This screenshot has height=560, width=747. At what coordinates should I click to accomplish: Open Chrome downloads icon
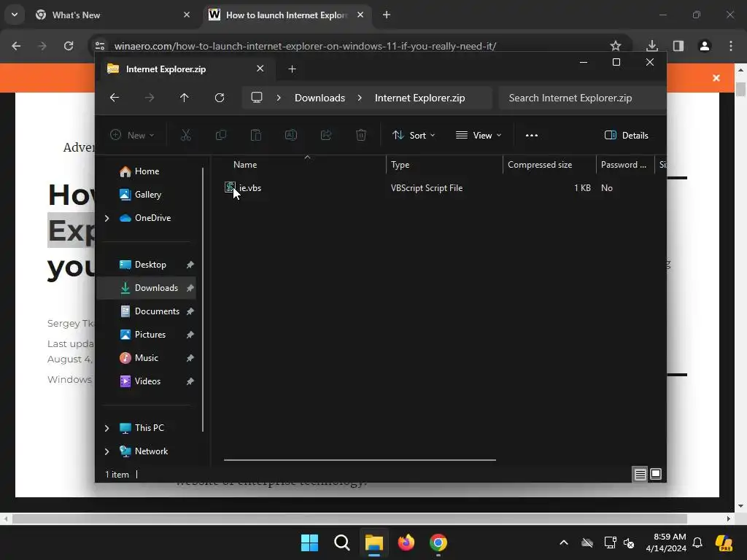651,46
